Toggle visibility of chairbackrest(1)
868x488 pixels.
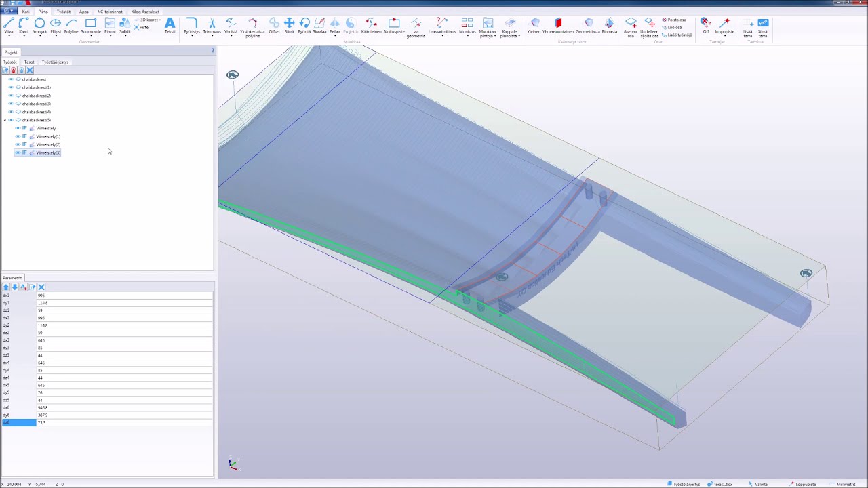tap(11, 87)
